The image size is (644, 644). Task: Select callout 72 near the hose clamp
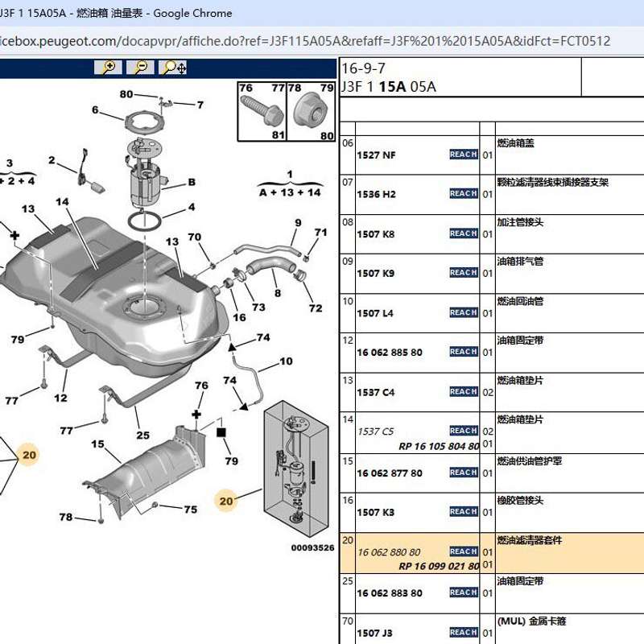click(316, 308)
